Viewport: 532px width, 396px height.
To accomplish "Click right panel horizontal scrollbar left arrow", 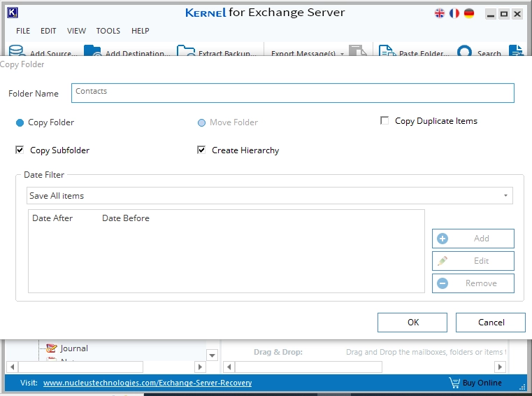I will tap(229, 367).
